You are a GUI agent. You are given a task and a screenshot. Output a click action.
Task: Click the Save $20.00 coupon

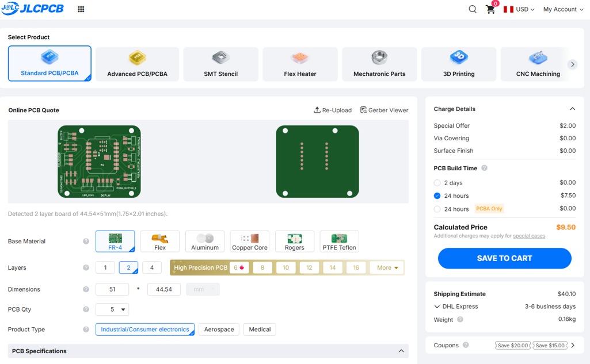point(512,345)
